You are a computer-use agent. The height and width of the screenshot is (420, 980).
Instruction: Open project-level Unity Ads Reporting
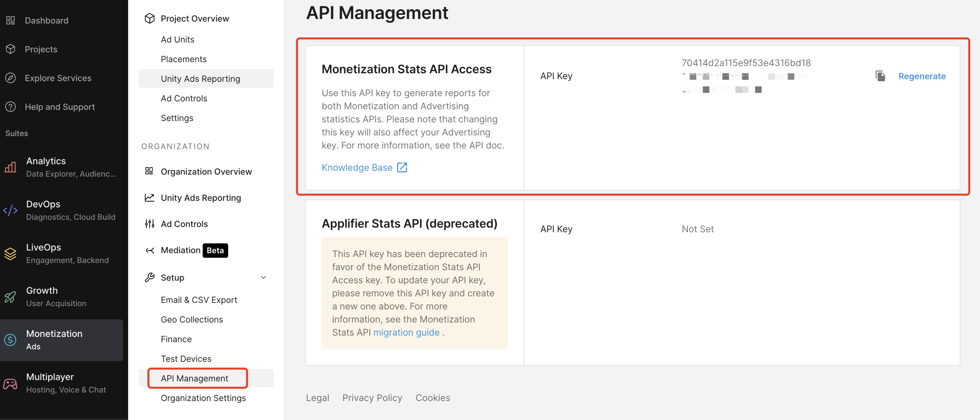click(206, 79)
